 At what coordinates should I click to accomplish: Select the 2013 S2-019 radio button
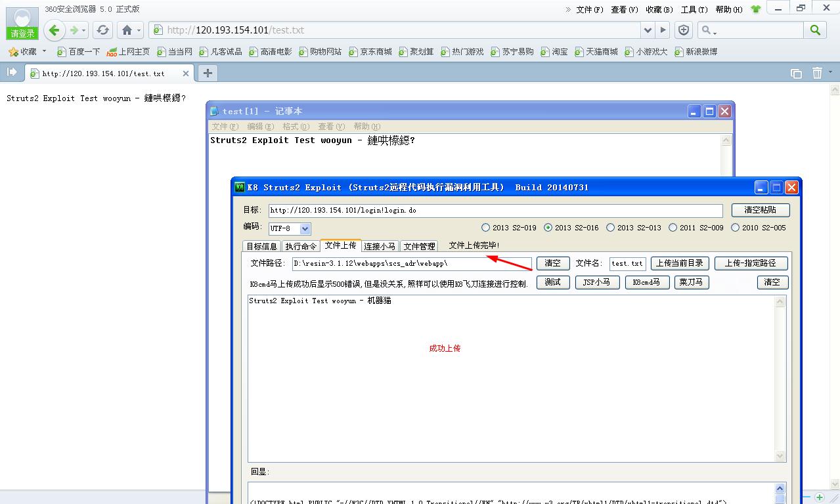pyautogui.click(x=486, y=228)
